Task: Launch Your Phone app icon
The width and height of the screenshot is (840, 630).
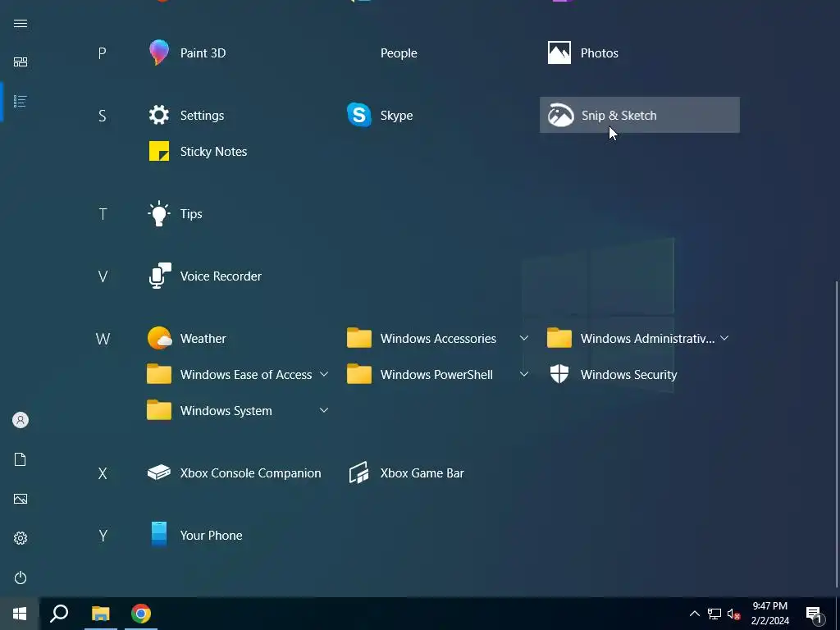Action: point(159,535)
